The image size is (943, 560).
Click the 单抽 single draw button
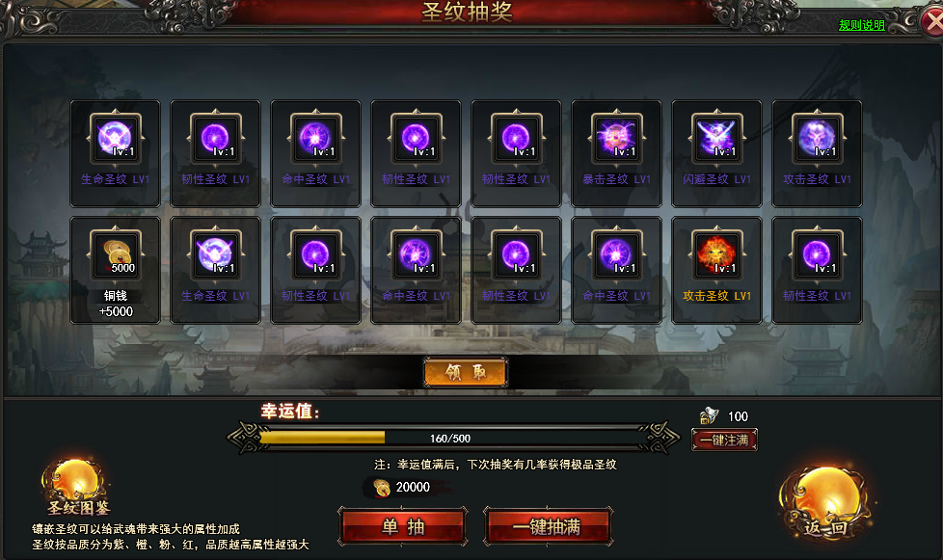coord(403,526)
